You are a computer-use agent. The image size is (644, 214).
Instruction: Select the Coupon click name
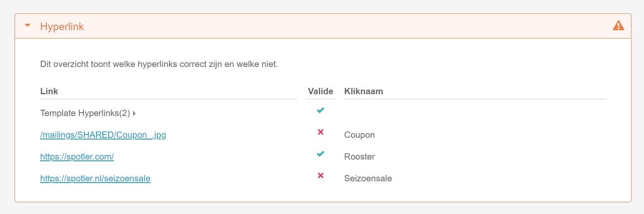click(x=359, y=135)
